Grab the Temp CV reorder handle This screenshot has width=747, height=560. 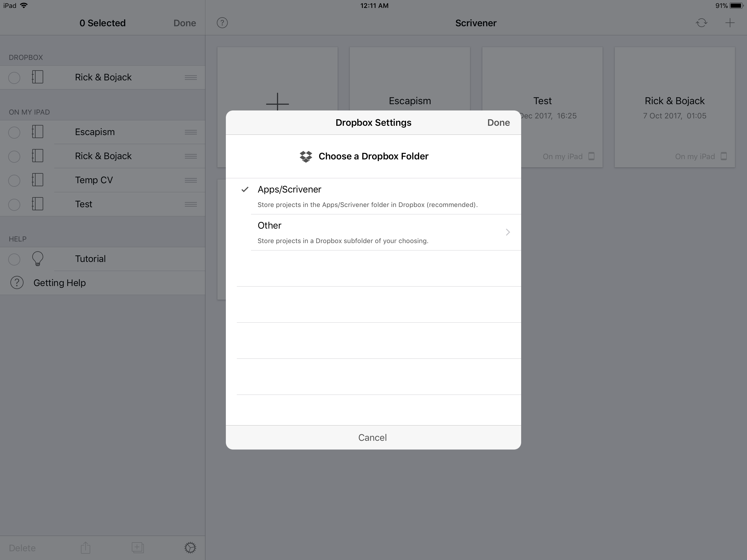point(191,180)
